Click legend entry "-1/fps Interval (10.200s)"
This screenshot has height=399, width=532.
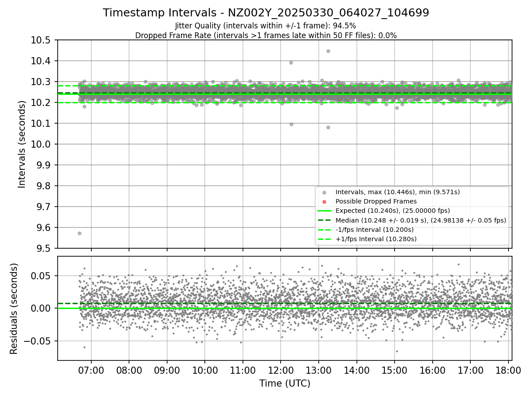coord(375,230)
